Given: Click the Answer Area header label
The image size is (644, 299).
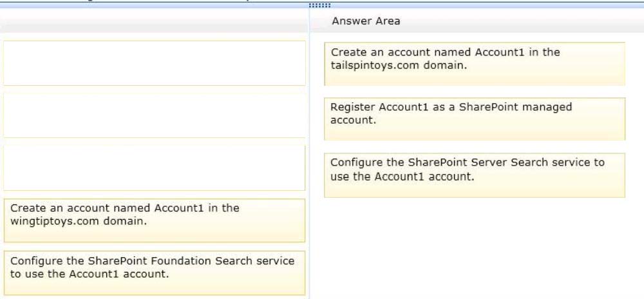Looking at the screenshot, I should click(x=366, y=21).
